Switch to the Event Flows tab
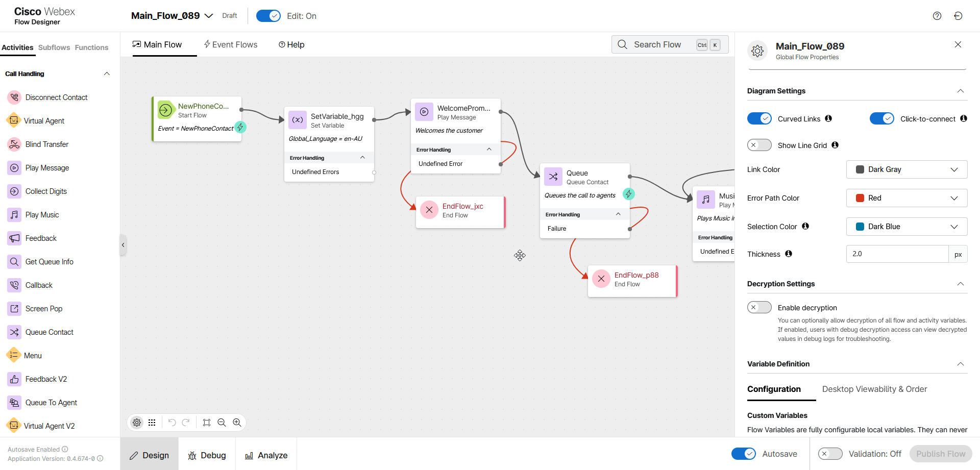980x470 pixels. [231, 44]
